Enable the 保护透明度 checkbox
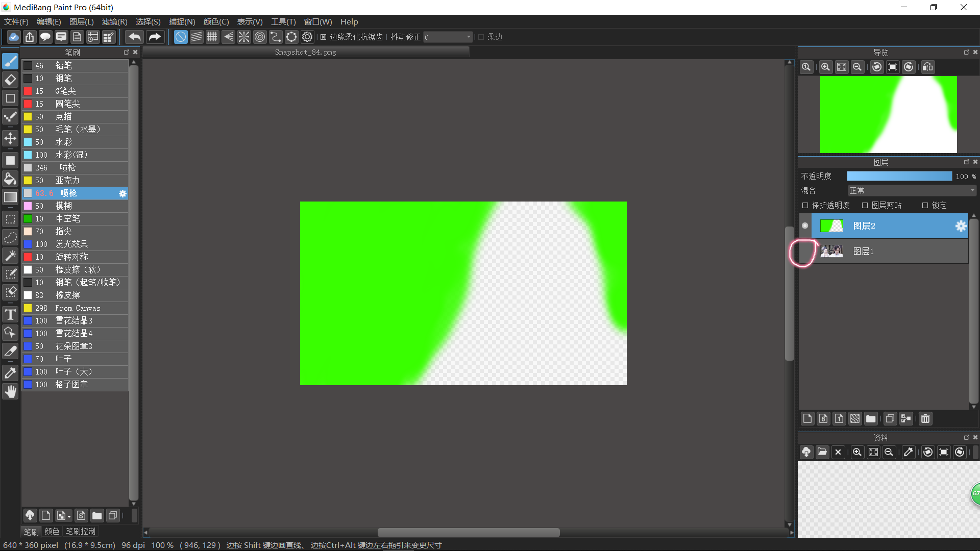The width and height of the screenshot is (980, 551). pyautogui.click(x=805, y=206)
